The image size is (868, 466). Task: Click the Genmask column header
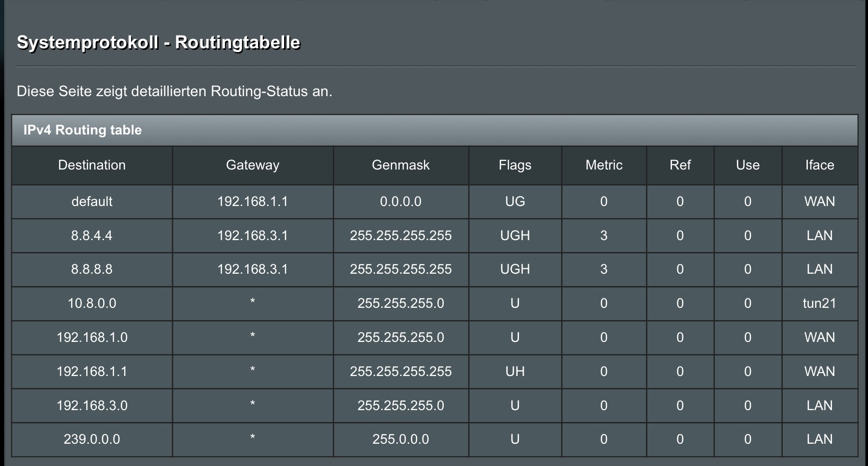[401, 165]
